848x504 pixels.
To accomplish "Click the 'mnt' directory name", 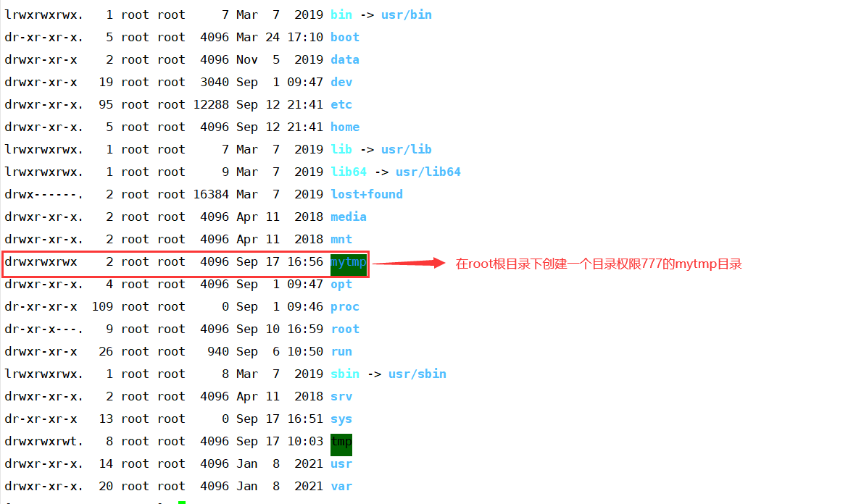I will pyautogui.click(x=341, y=239).
